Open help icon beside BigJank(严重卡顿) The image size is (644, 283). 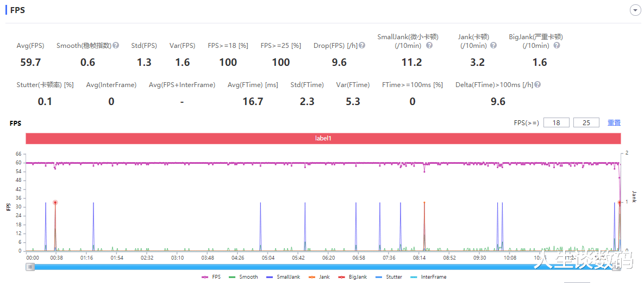tap(557, 45)
